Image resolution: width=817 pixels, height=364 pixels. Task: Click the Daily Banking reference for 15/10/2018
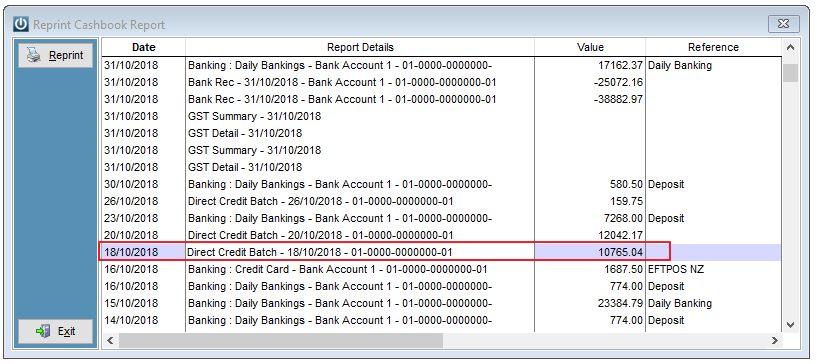tap(713, 303)
